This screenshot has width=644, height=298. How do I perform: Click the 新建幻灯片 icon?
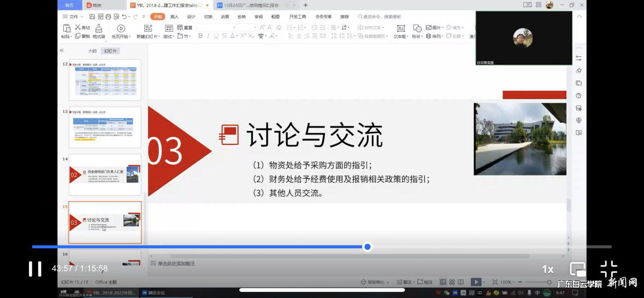[x=148, y=28]
